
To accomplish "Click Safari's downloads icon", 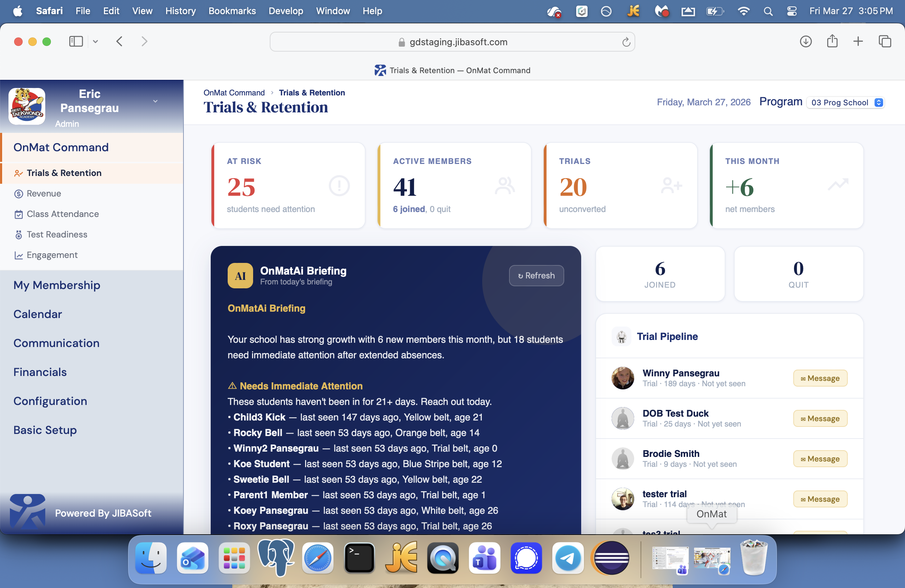I will pos(805,41).
